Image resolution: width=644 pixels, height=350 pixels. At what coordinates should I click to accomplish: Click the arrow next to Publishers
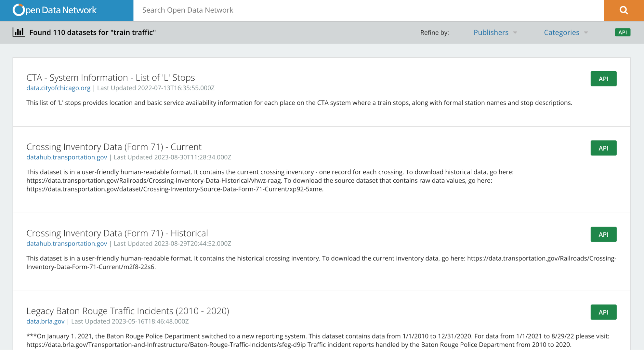tap(515, 33)
